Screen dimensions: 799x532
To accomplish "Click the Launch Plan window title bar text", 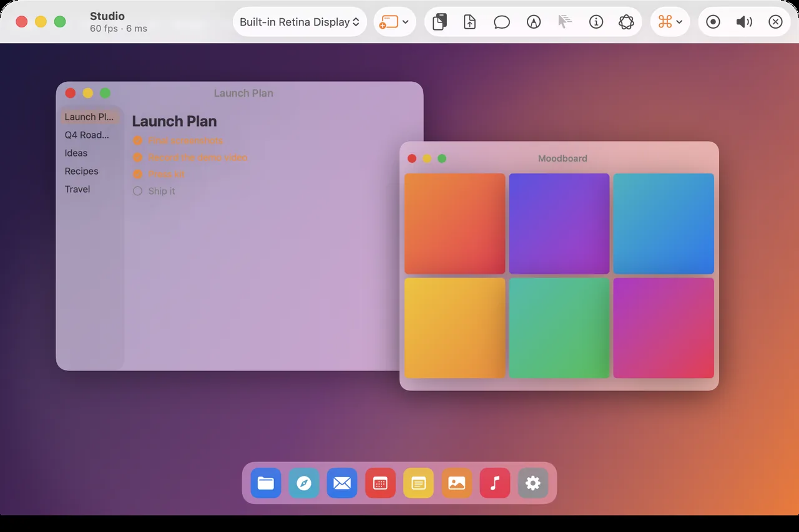I will click(x=243, y=93).
